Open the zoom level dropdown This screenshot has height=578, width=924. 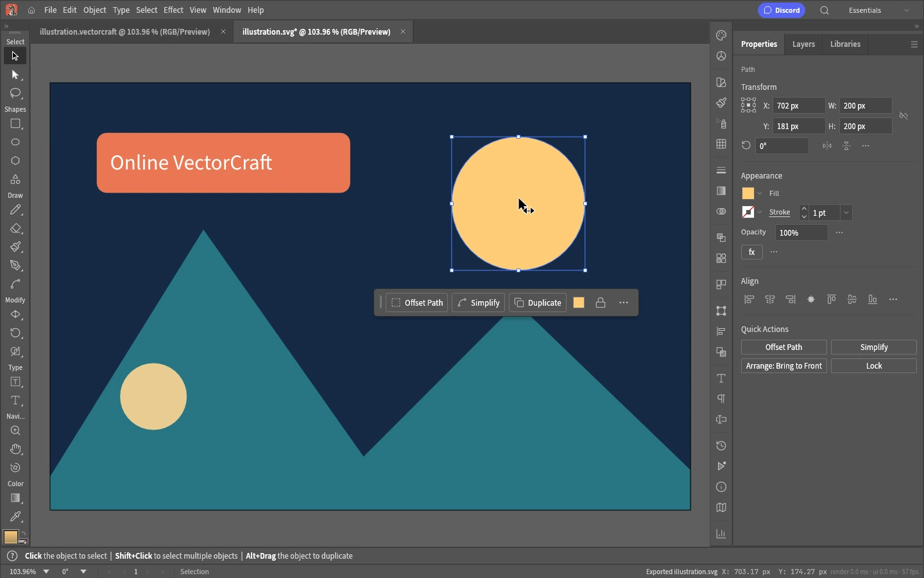pos(46,572)
